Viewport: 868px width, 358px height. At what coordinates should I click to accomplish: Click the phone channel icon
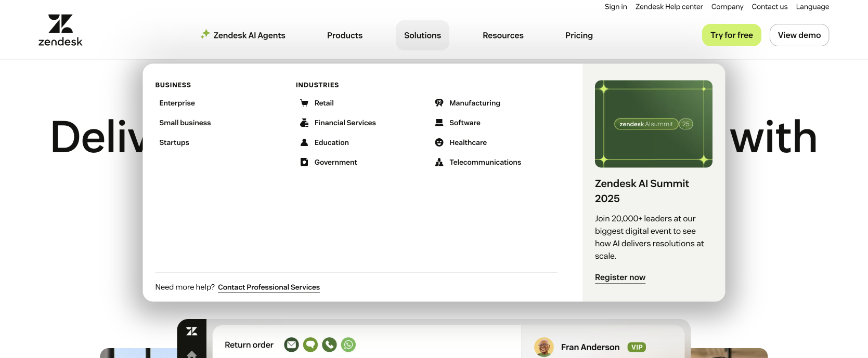[329, 344]
